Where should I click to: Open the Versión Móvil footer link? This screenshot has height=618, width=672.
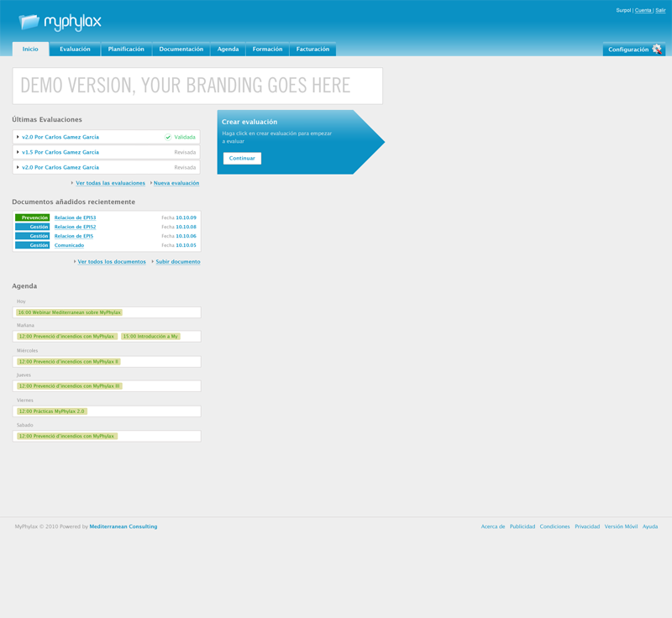[x=621, y=526]
